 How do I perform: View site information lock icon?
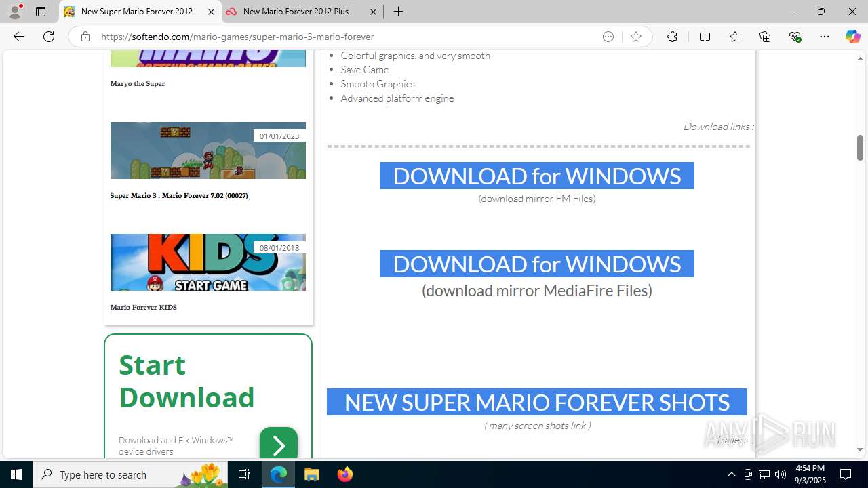point(85,37)
